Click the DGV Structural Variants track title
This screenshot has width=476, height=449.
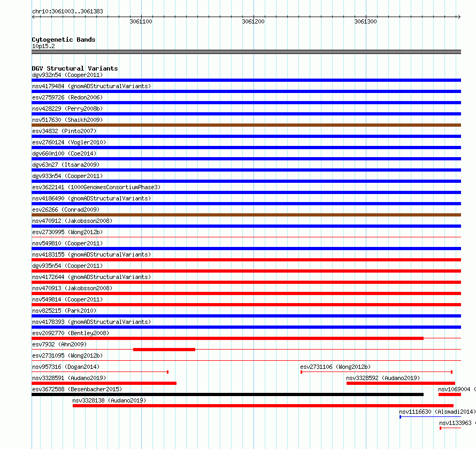tap(75, 68)
